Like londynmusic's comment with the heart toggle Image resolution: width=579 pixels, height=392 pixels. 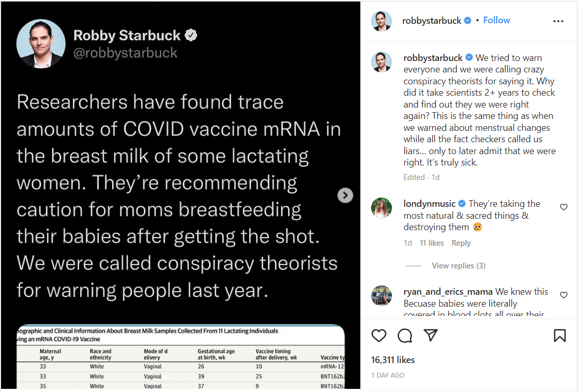click(x=563, y=207)
